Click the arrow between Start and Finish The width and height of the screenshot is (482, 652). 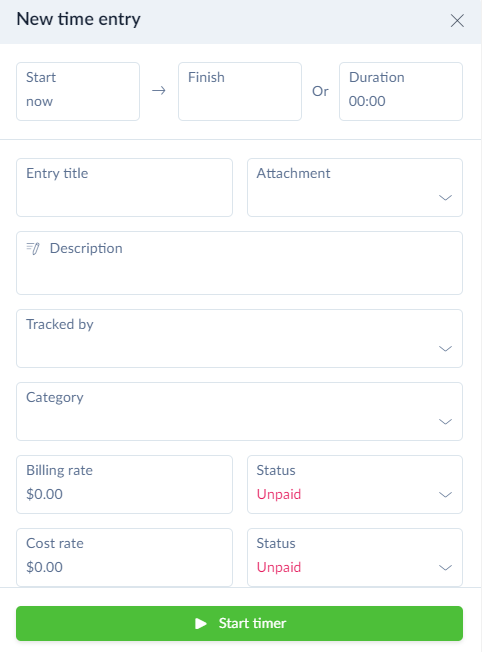point(158,91)
